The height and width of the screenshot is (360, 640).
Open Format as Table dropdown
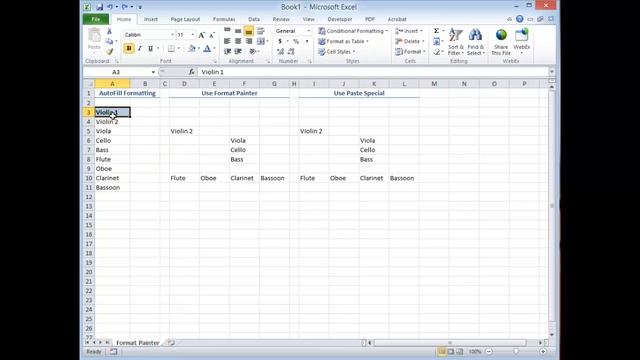[x=343, y=41]
